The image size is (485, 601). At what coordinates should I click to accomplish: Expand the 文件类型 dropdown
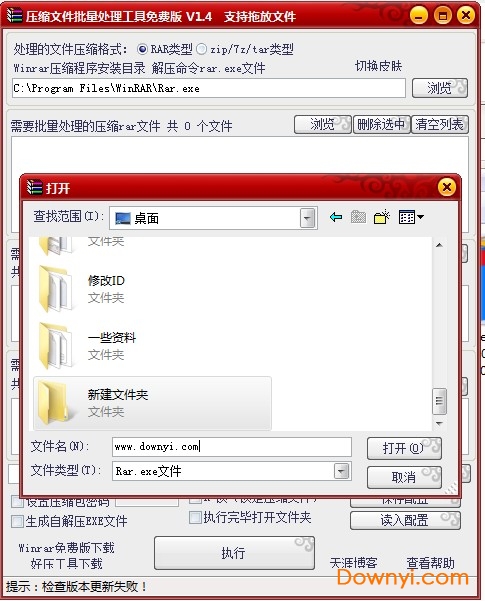point(341,471)
